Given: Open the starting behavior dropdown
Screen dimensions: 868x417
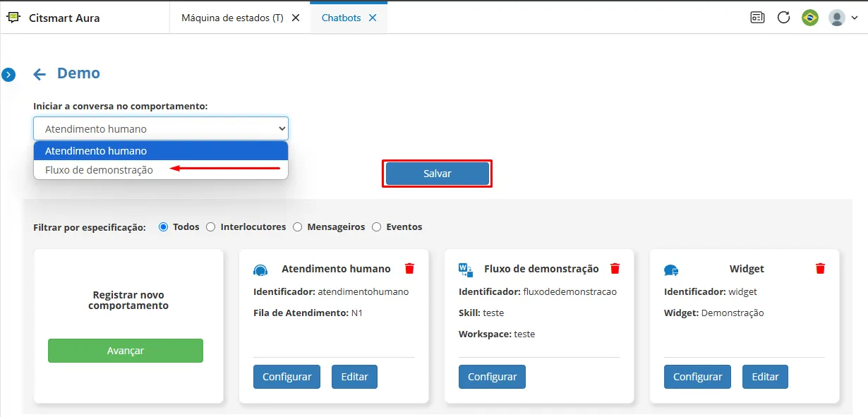Looking at the screenshot, I should click(x=161, y=128).
